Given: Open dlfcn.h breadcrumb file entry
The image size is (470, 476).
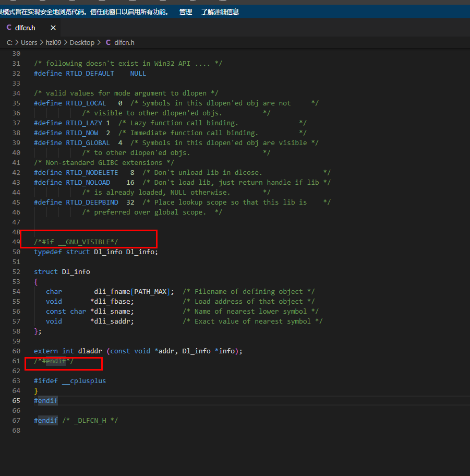Looking at the screenshot, I should tap(124, 42).
